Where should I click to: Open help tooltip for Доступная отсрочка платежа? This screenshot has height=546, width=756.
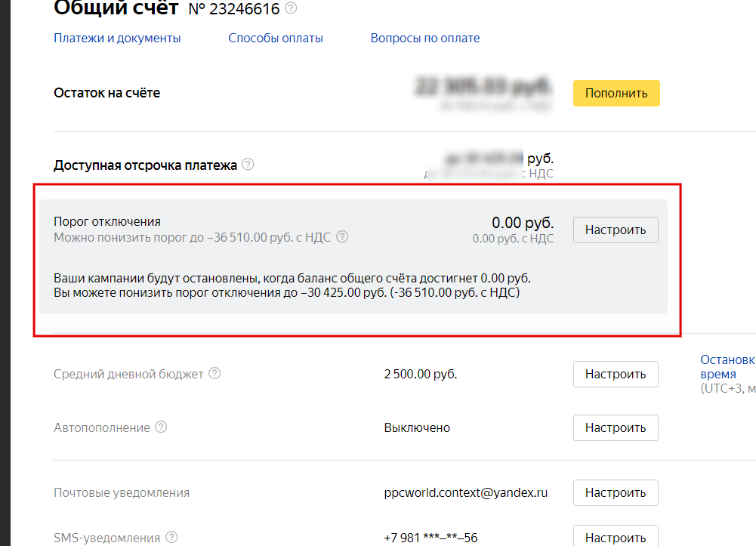[x=248, y=164]
